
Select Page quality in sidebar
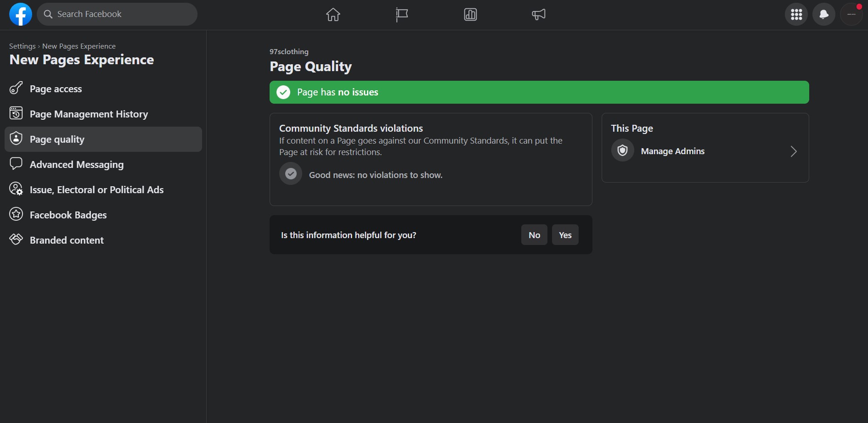tap(103, 139)
